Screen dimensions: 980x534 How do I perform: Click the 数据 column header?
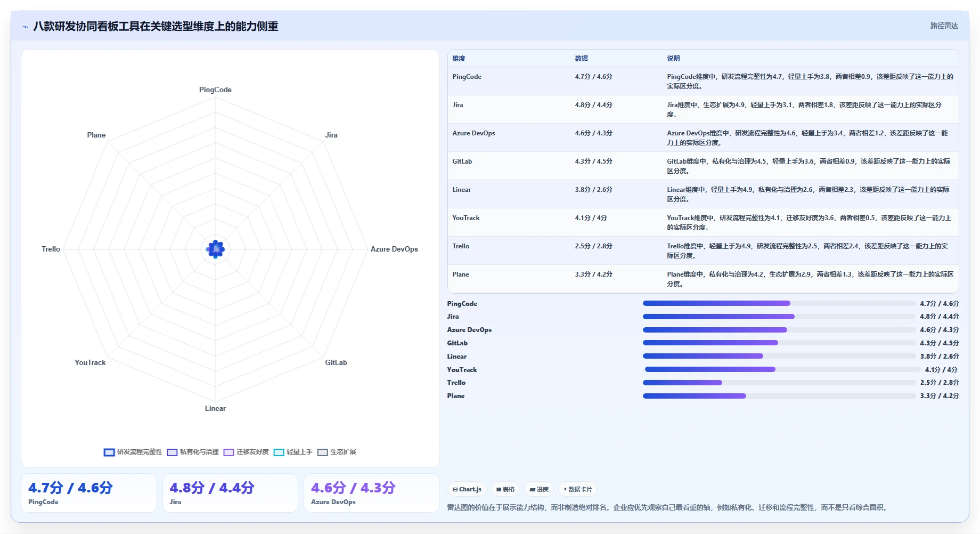[581, 59]
